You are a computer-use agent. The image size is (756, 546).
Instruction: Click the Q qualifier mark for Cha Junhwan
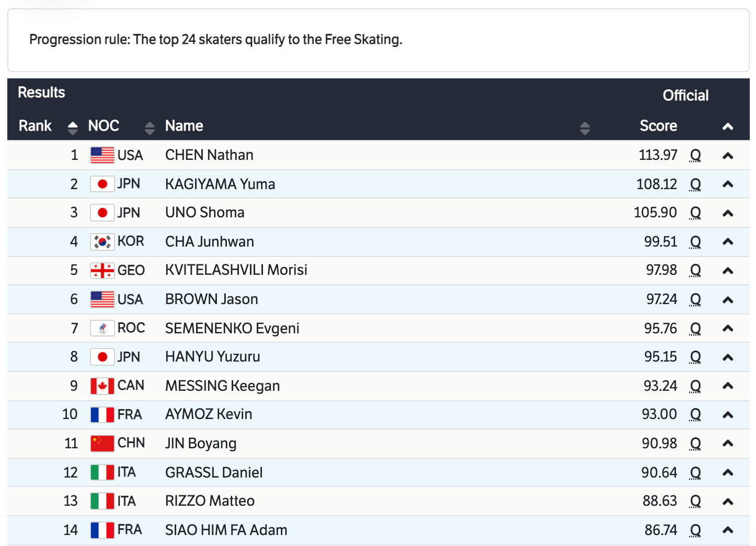click(x=695, y=242)
